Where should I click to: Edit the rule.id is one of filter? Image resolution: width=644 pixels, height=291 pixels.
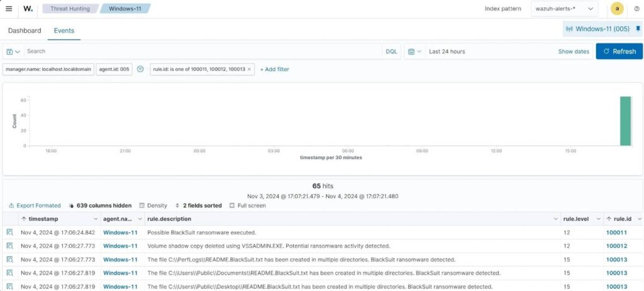(x=199, y=69)
